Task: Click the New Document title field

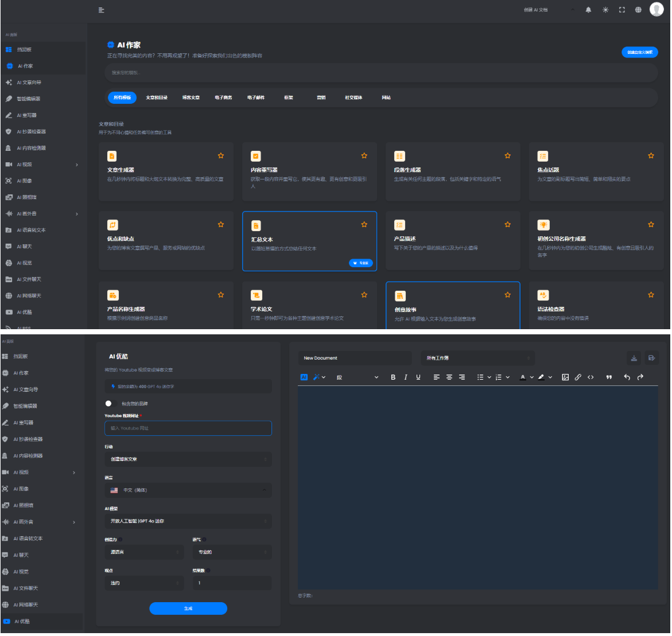Action: [x=355, y=358]
